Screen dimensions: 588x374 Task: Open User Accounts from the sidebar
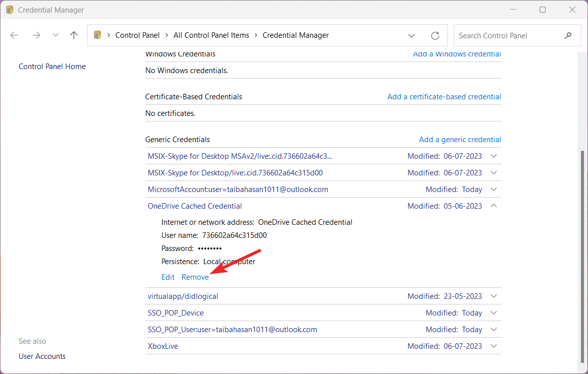pyautogui.click(x=42, y=356)
